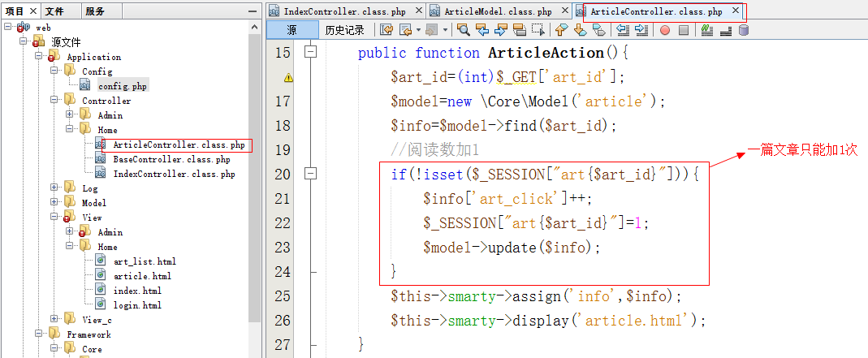Click the database cylinder toolbar icon
Image resolution: width=868 pixels, height=358 pixels.
[744, 30]
